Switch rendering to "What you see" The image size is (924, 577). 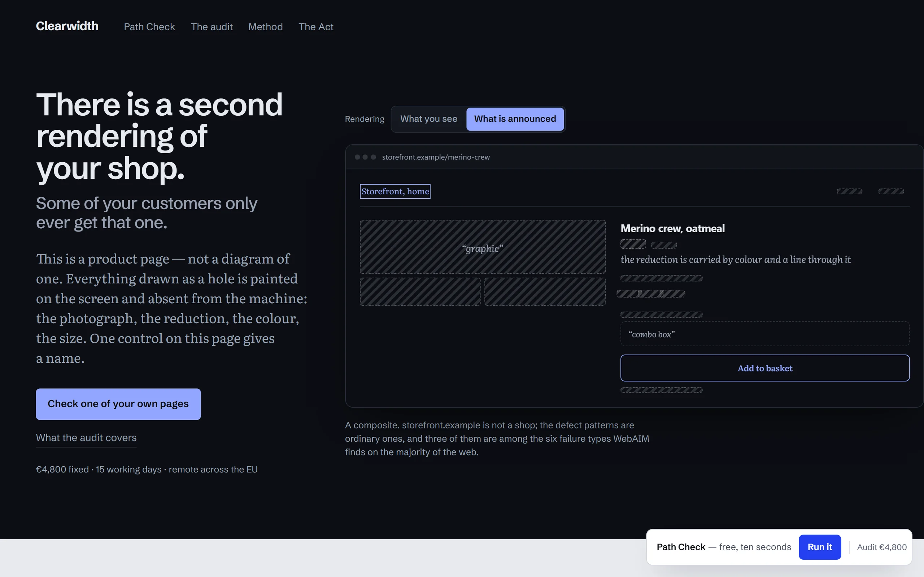(428, 119)
